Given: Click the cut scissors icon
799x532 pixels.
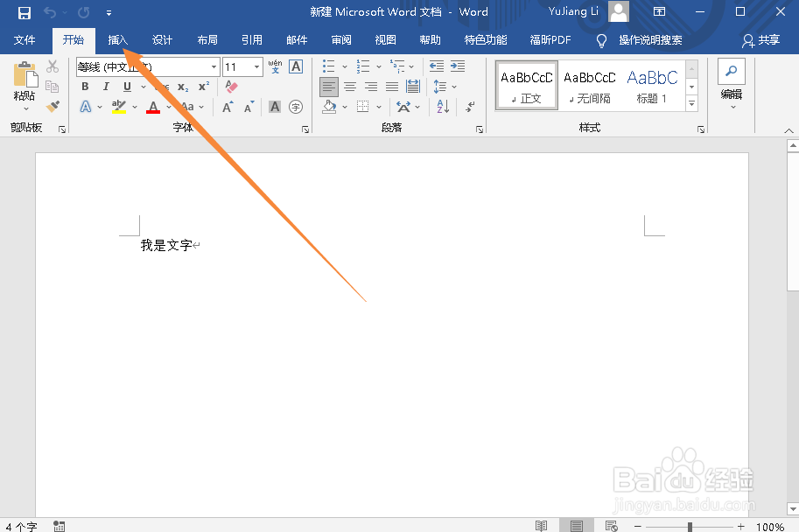Looking at the screenshot, I should (53, 66).
